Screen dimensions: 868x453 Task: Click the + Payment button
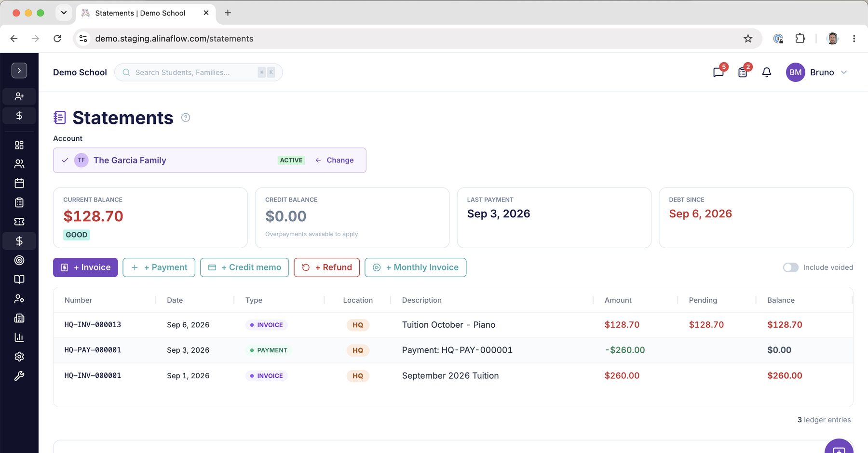[x=159, y=267]
